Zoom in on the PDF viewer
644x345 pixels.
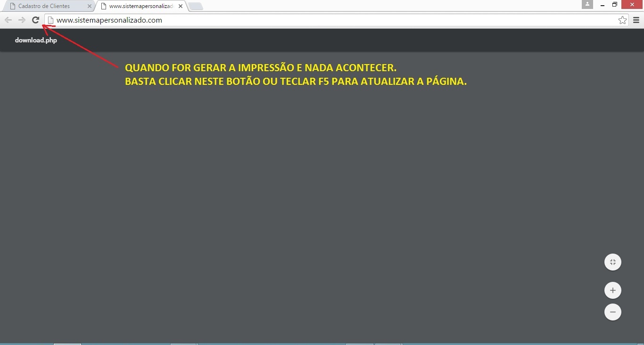coord(612,290)
